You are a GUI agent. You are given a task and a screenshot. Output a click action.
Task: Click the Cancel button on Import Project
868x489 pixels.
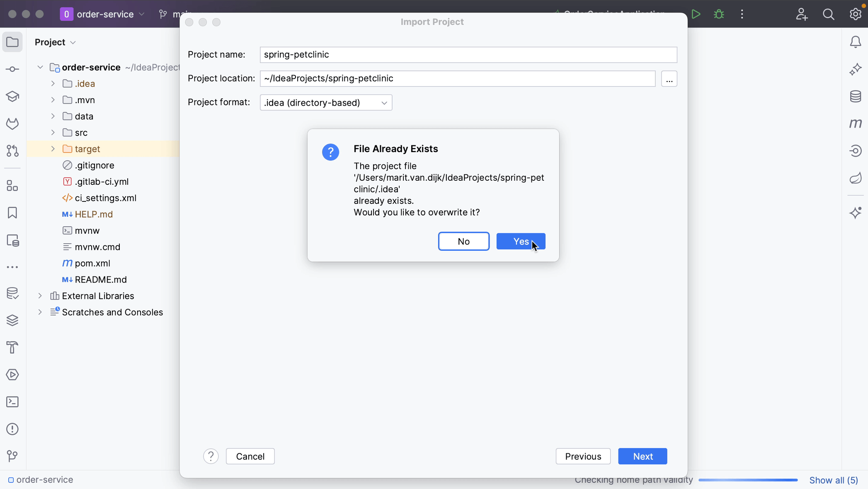[250, 456]
